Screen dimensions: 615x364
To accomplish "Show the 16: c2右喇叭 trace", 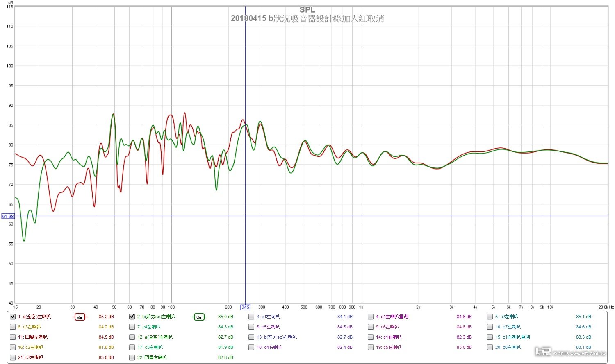I will [13, 347].
